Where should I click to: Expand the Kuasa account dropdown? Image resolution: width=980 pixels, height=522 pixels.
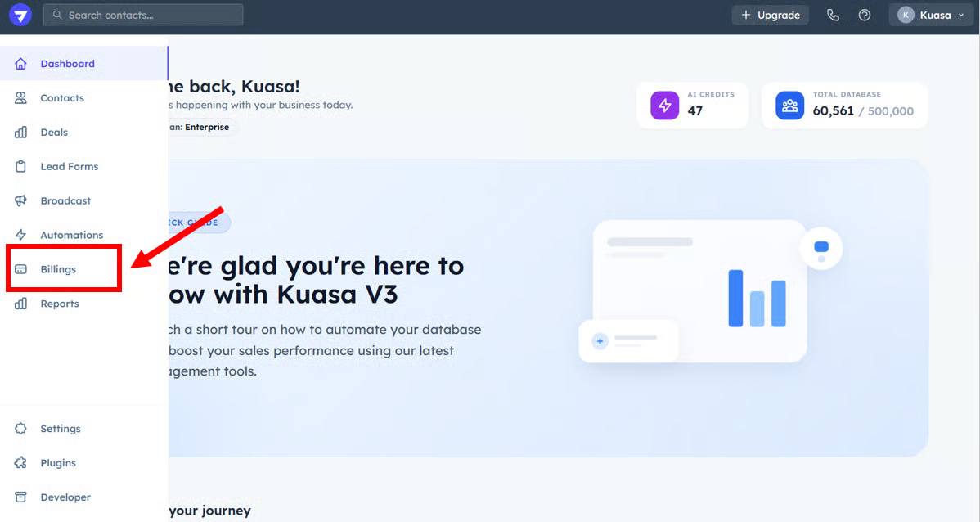932,15
